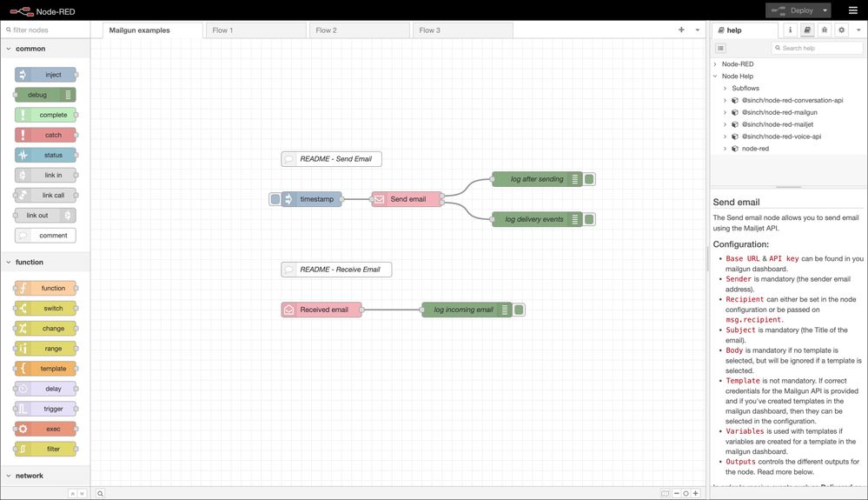Collapse all palette categories arrow
Screen dimensions: 868x500
72,493
